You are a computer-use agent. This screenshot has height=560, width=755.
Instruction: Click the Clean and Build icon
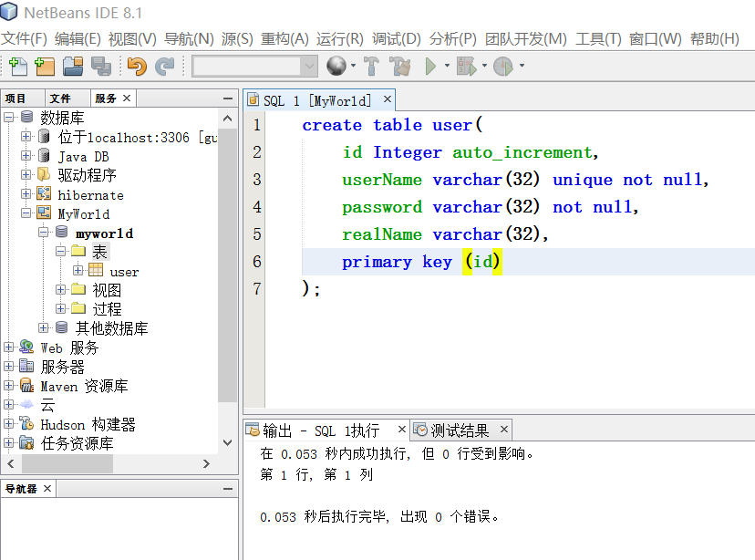click(400, 66)
